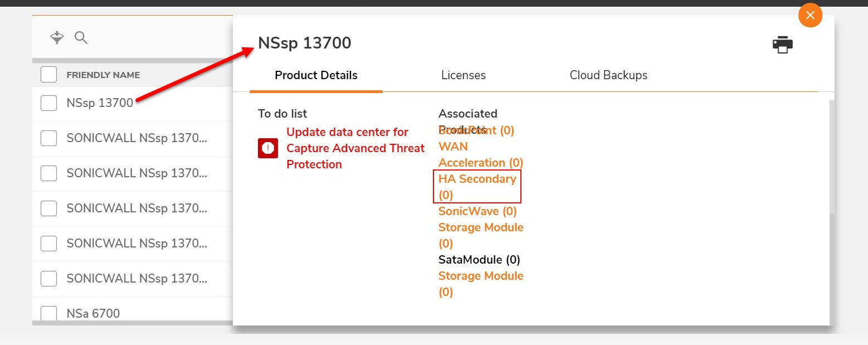Select the NSsp 13700 product row name
The image size is (868, 345).
point(100,103)
